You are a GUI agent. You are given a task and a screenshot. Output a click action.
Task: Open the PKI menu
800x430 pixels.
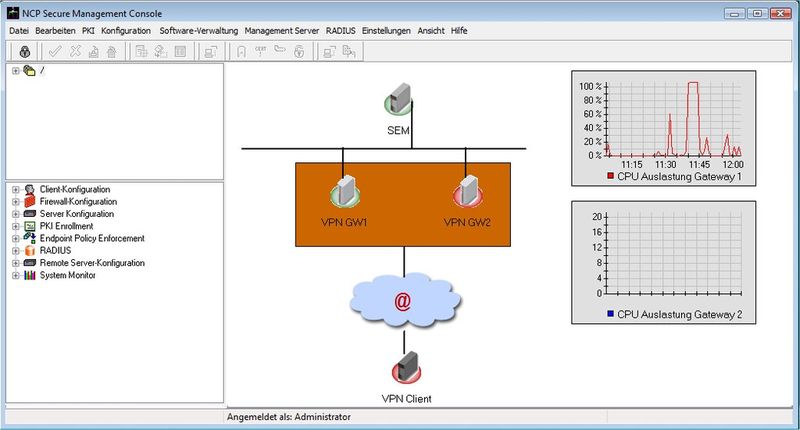[88, 31]
